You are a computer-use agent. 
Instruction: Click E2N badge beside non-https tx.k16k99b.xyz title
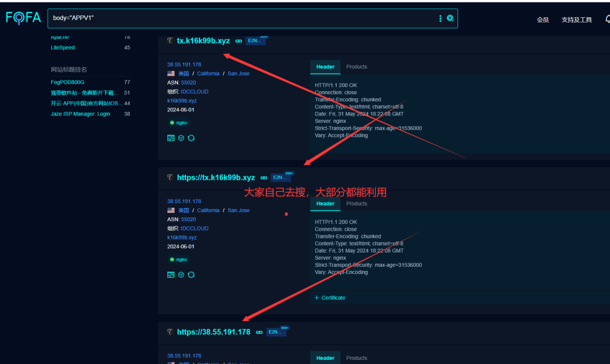pos(255,41)
